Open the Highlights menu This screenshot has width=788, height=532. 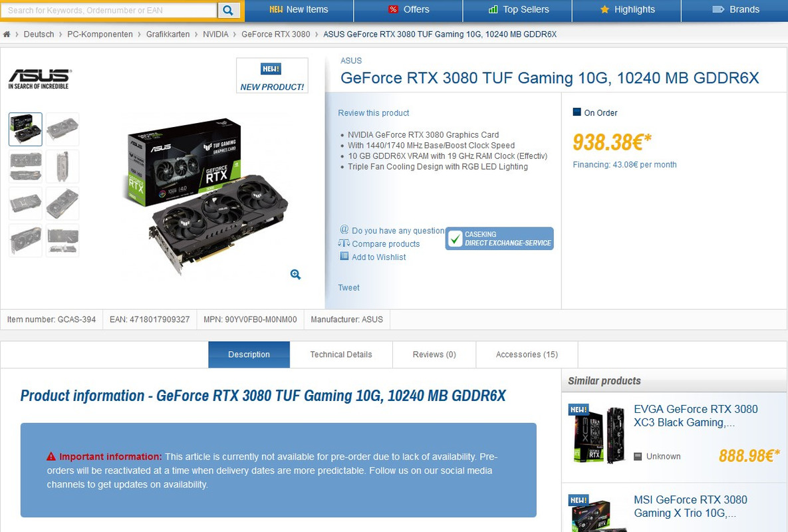(x=626, y=9)
